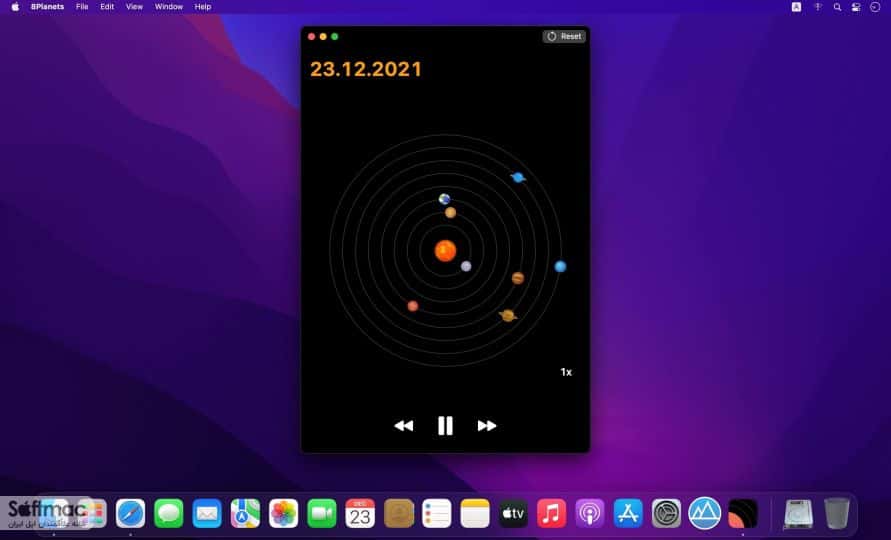Image resolution: width=891 pixels, height=540 pixels.
Task: Select the red Mars planet
Action: pyautogui.click(x=413, y=306)
